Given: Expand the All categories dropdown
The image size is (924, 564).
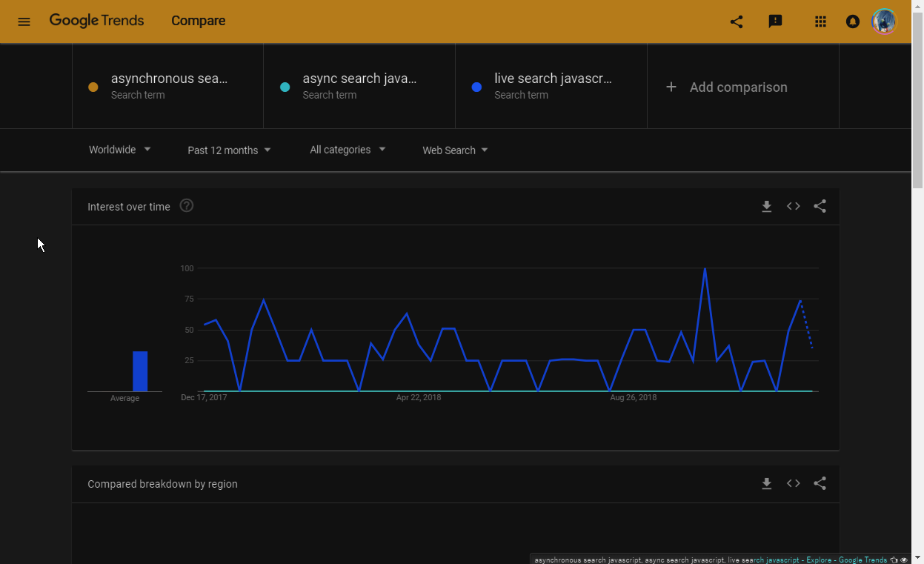Looking at the screenshot, I should click(x=348, y=150).
